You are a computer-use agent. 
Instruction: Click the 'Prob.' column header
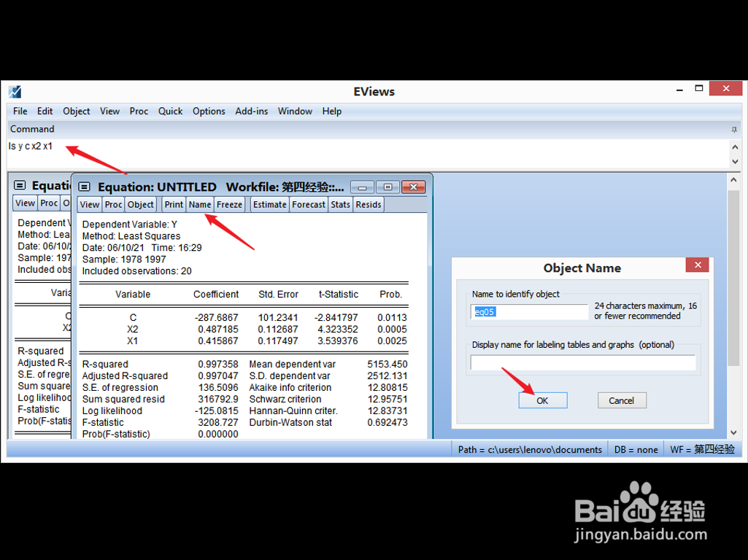(390, 294)
